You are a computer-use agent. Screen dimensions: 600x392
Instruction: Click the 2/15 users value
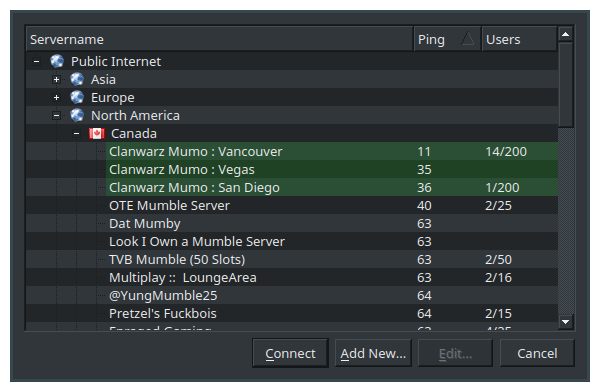point(499,313)
